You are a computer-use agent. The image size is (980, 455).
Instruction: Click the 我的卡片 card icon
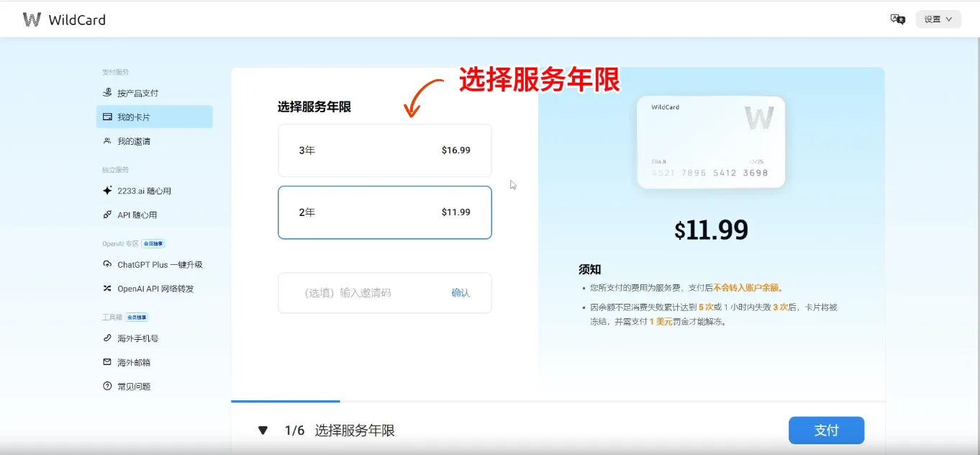[107, 117]
